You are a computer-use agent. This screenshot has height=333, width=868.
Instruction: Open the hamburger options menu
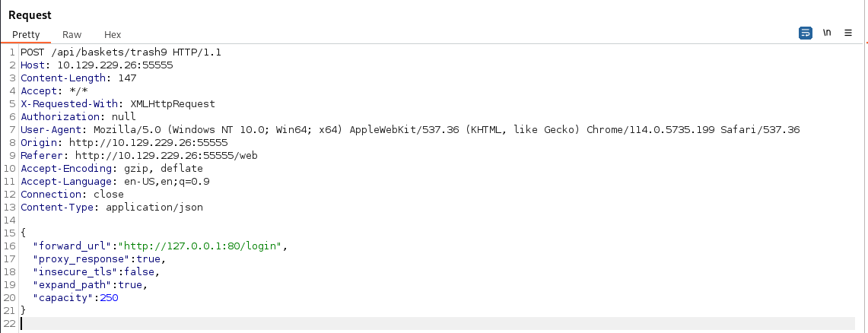848,33
